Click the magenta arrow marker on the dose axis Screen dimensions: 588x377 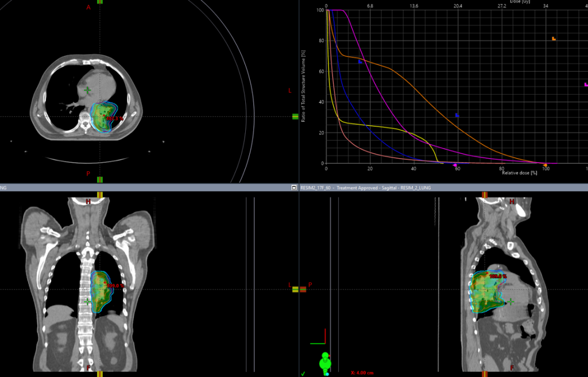pyautogui.click(x=455, y=166)
